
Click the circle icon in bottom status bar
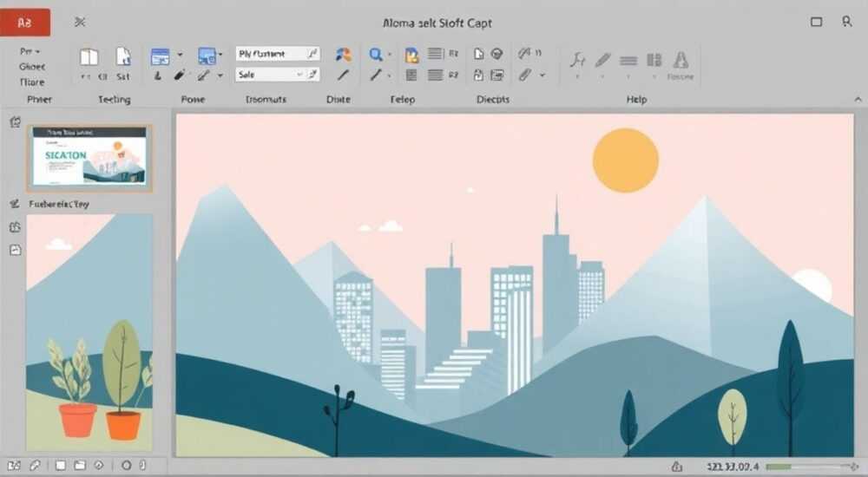pyautogui.click(x=126, y=466)
